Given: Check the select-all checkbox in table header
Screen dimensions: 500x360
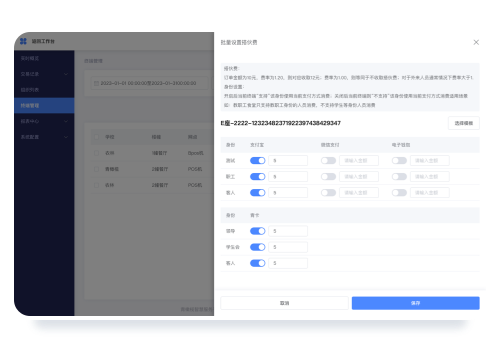Looking at the screenshot, I should click(96, 137).
